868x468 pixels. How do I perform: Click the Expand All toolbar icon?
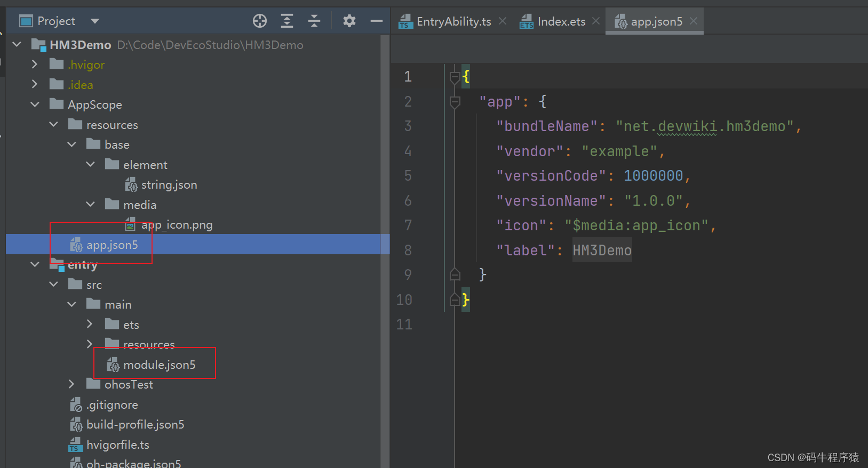tap(287, 21)
